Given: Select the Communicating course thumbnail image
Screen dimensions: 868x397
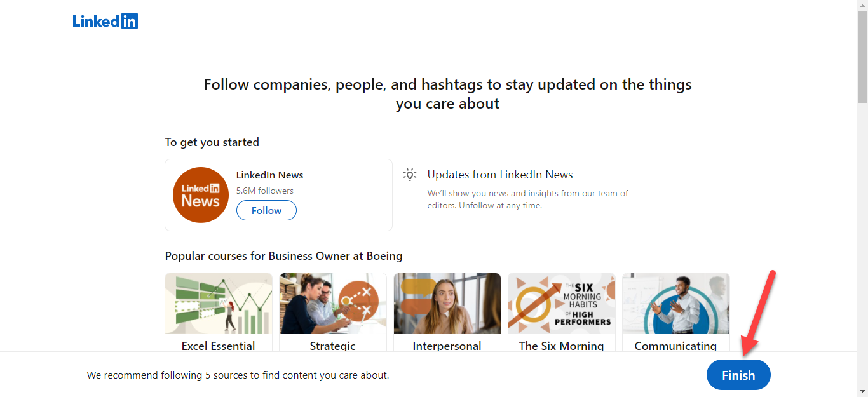Looking at the screenshot, I should (x=675, y=304).
